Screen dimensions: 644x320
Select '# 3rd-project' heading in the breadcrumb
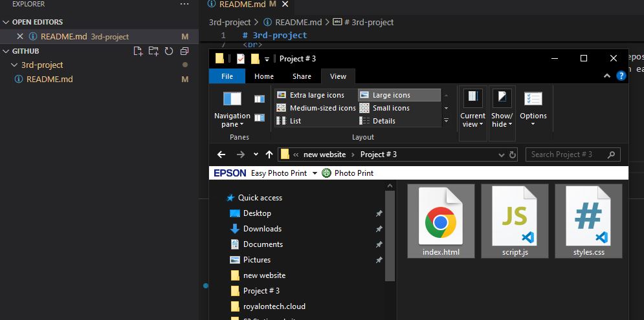coord(368,22)
